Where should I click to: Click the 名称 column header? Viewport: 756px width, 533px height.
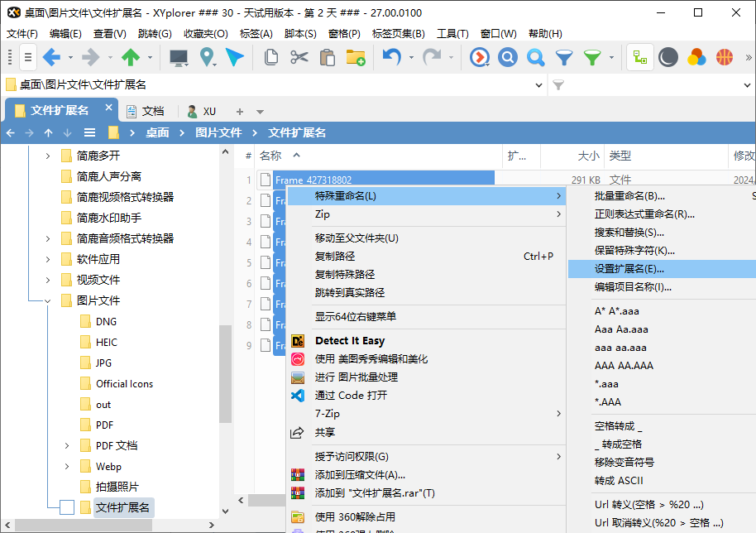pyautogui.click(x=271, y=156)
